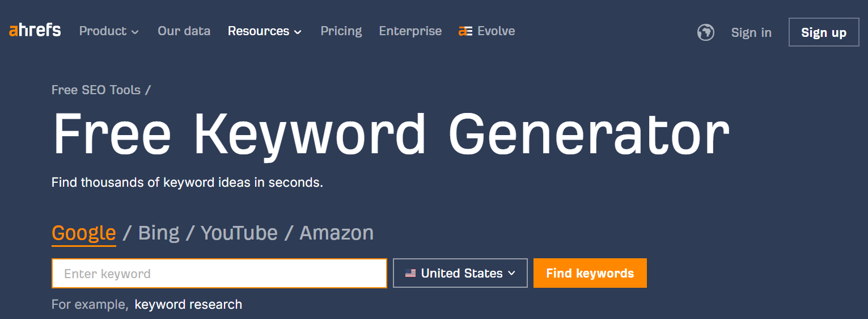The width and height of the screenshot is (868, 319).
Task: Click the ahrefs logo
Action: coord(35,31)
